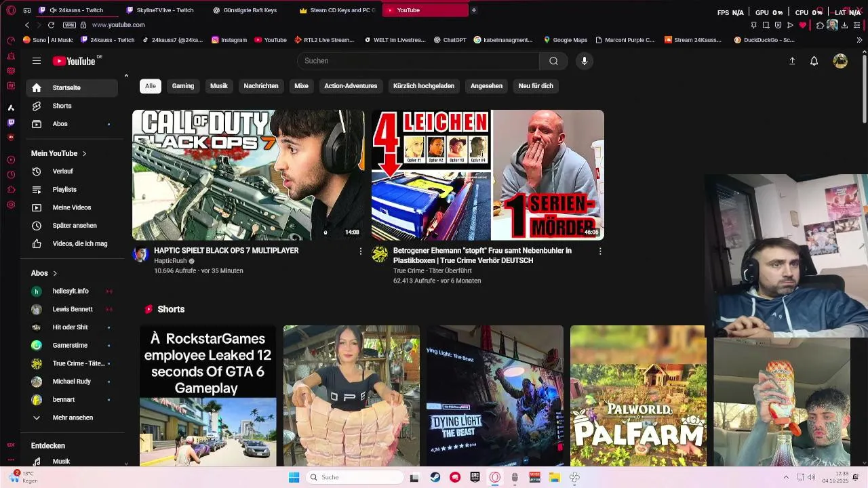Image resolution: width=868 pixels, height=488 pixels.
Task: Switch to Steam CD Keys tab
Action: pyautogui.click(x=338, y=10)
